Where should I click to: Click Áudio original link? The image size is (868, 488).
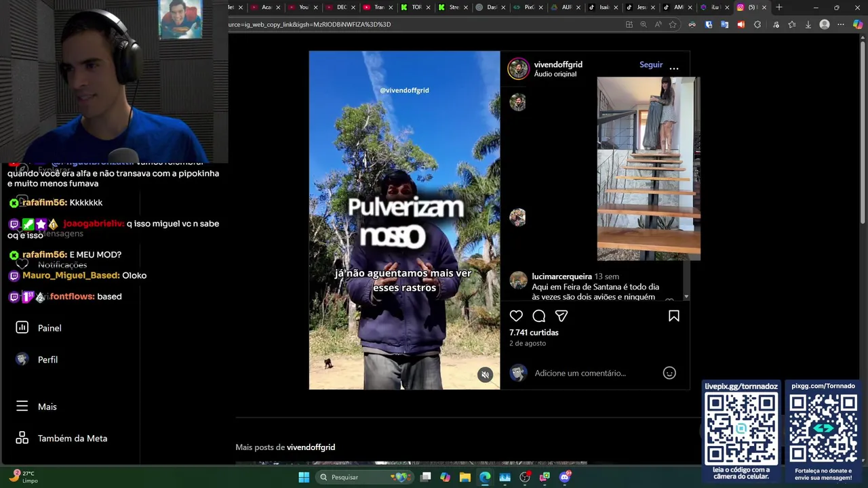tap(555, 74)
